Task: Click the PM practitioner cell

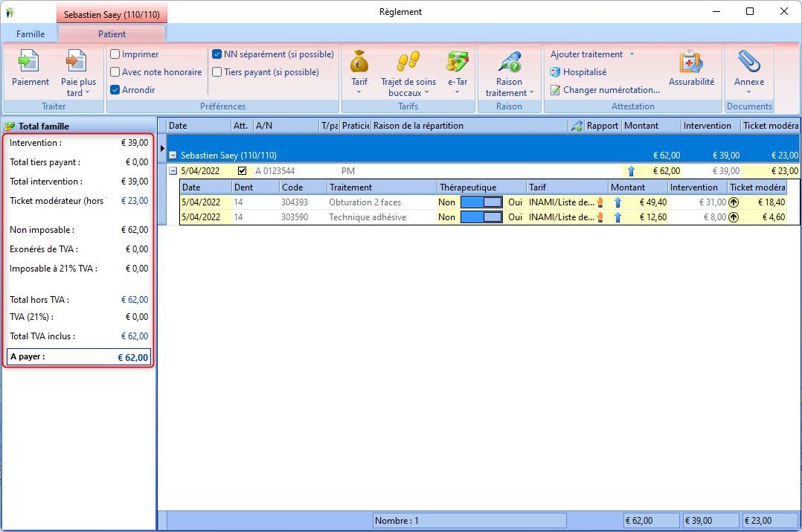Action: (348, 171)
